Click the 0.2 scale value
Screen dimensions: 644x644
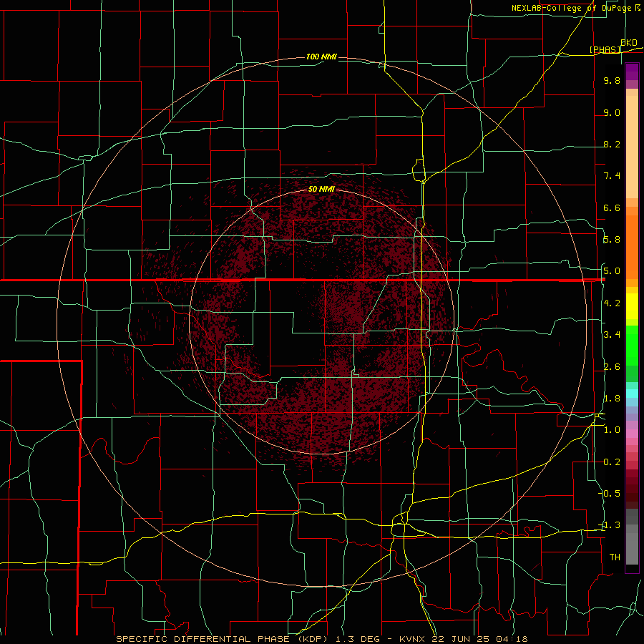tap(612, 462)
